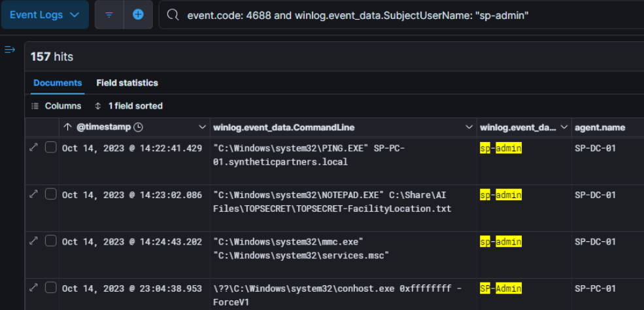Expand the 14:23:02.086 NOTEPAD.EXE document row
Viewport: 644px width, 310px height.
point(34,195)
